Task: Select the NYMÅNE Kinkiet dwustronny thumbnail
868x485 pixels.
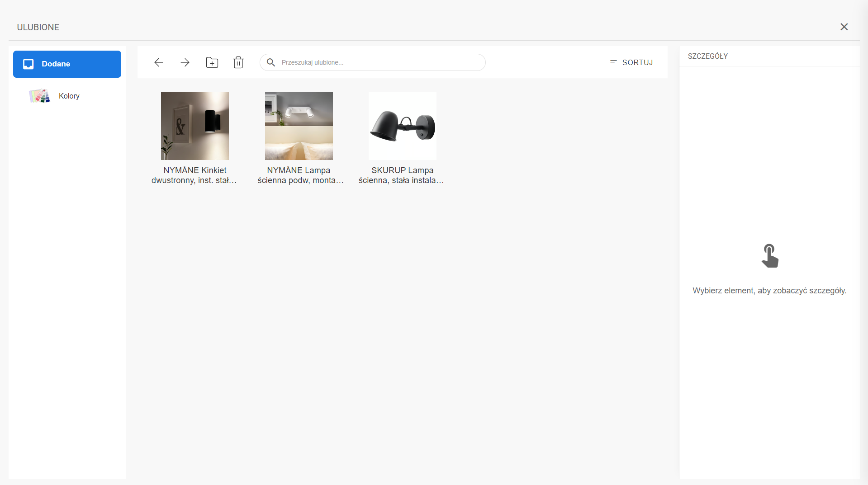Action: coord(195,126)
